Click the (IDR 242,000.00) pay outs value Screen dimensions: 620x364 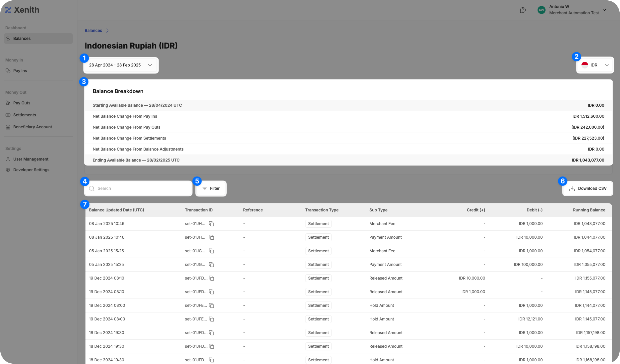click(588, 127)
